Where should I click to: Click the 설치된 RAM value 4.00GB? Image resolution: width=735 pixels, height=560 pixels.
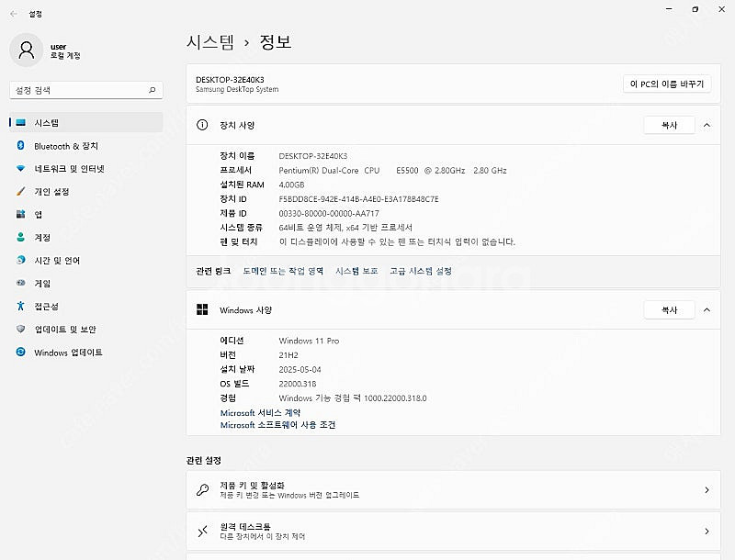pos(291,185)
